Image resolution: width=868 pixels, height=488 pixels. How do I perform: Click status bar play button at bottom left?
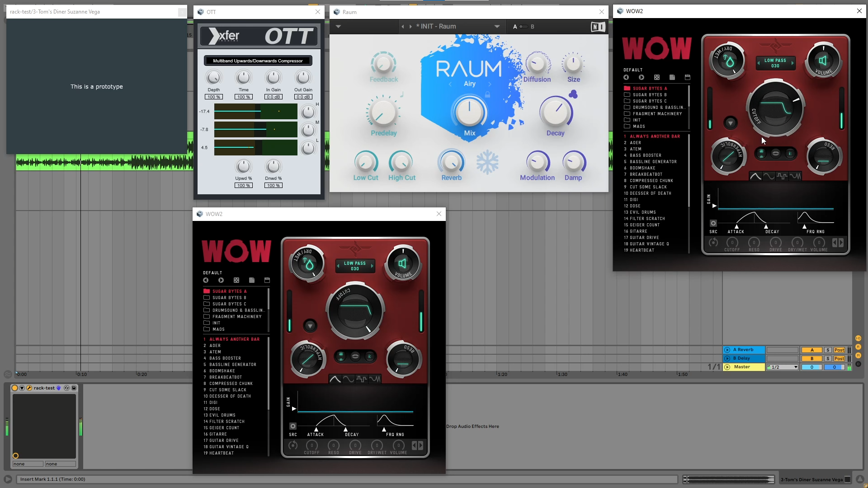click(8, 479)
